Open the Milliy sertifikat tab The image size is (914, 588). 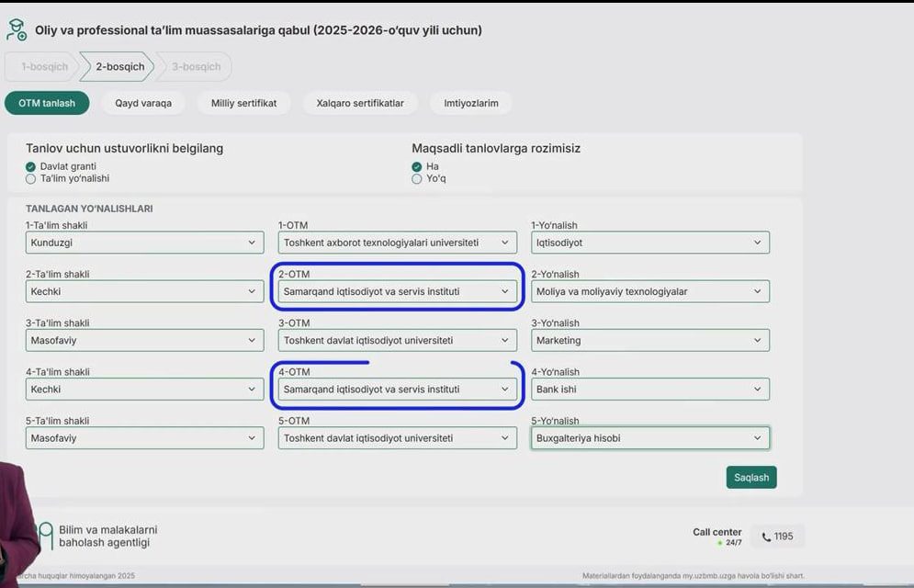click(x=243, y=103)
